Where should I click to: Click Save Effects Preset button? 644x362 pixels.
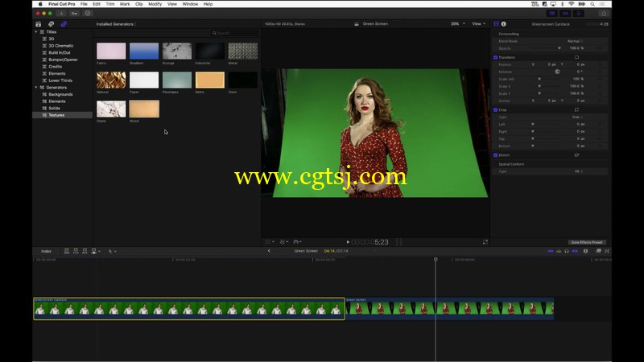587,242
